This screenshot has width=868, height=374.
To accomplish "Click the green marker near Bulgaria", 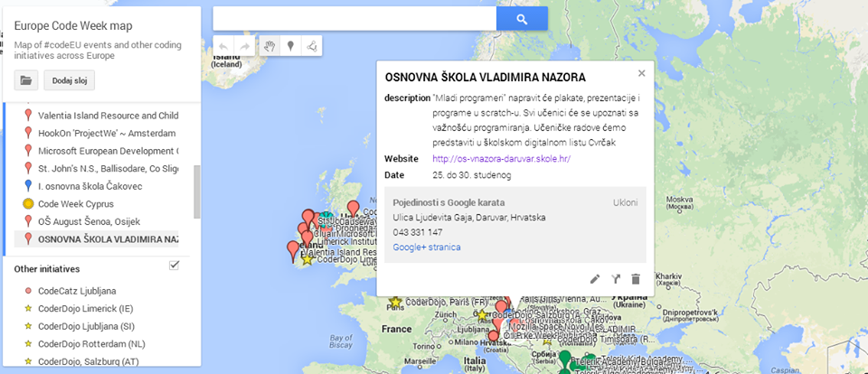I will (x=565, y=360).
